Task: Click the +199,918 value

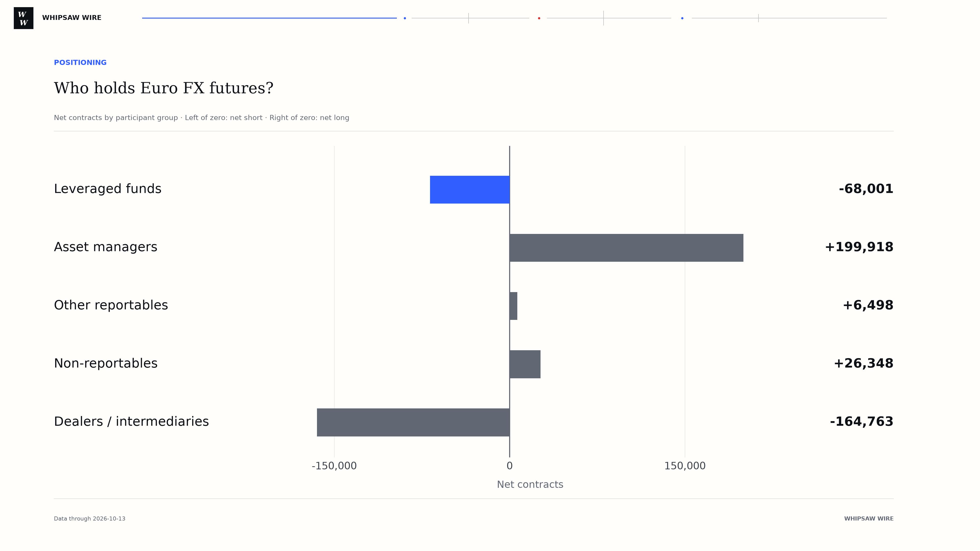Action: 859,247
